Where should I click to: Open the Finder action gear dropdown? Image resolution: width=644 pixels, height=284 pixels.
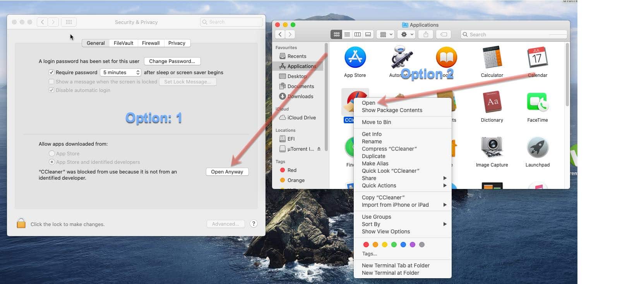pyautogui.click(x=407, y=34)
